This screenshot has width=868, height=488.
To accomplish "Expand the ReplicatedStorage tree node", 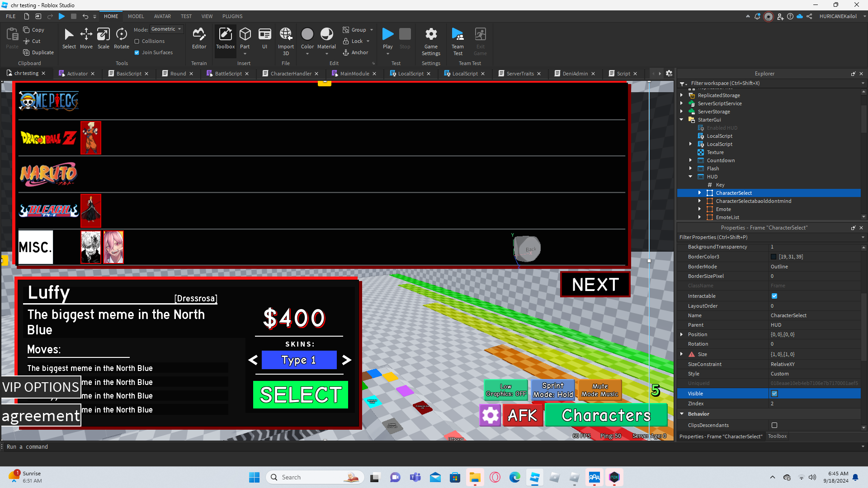I will coord(682,95).
